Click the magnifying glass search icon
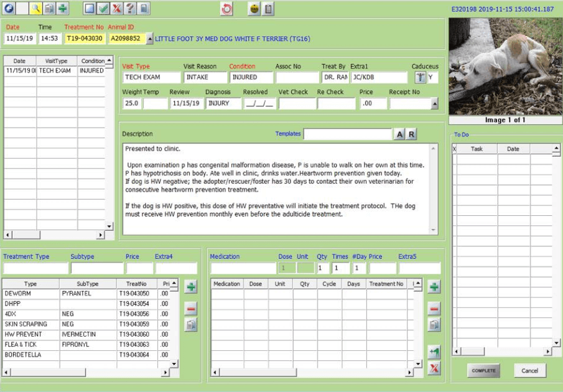The width and height of the screenshot is (563, 392). click(x=35, y=9)
